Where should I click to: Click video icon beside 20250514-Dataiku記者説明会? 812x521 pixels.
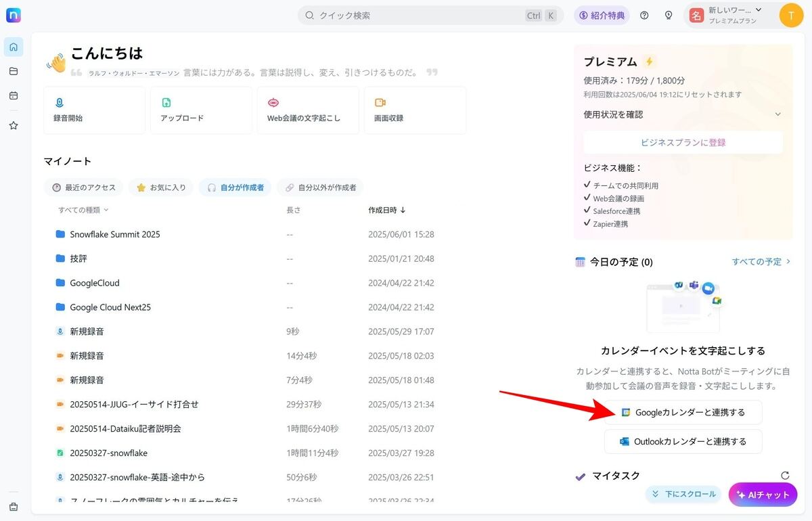[x=60, y=429]
